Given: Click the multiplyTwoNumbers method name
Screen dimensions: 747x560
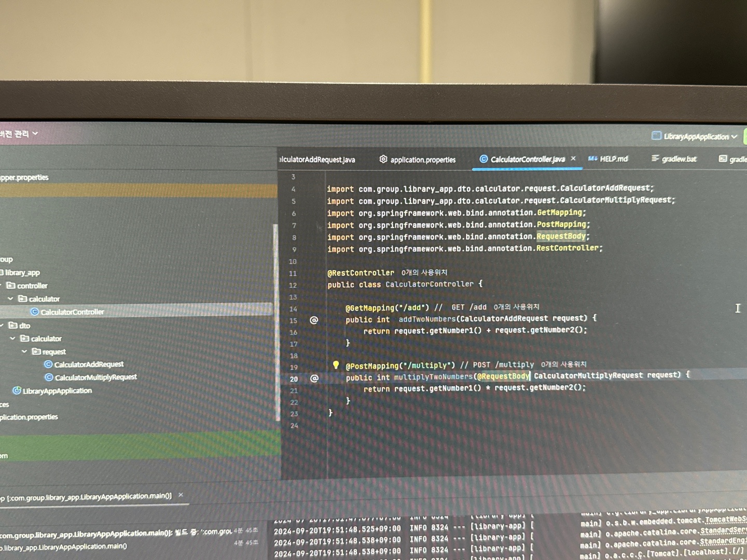Looking at the screenshot, I should 433,377.
